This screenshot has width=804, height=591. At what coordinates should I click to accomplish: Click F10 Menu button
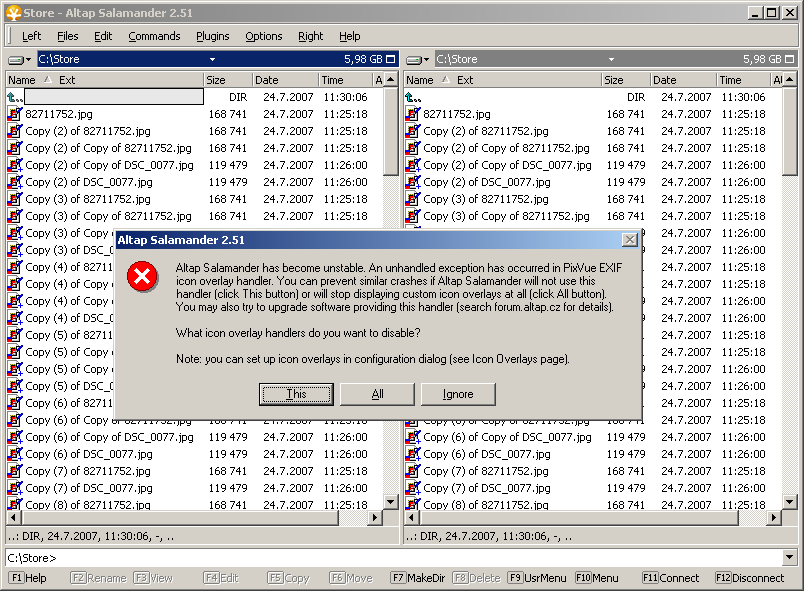point(597,578)
